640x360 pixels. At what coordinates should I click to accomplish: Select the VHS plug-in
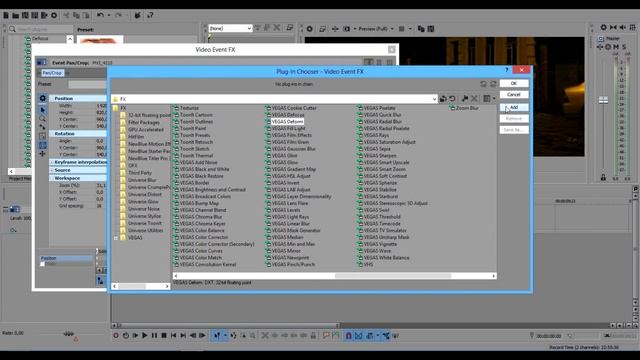point(368,264)
